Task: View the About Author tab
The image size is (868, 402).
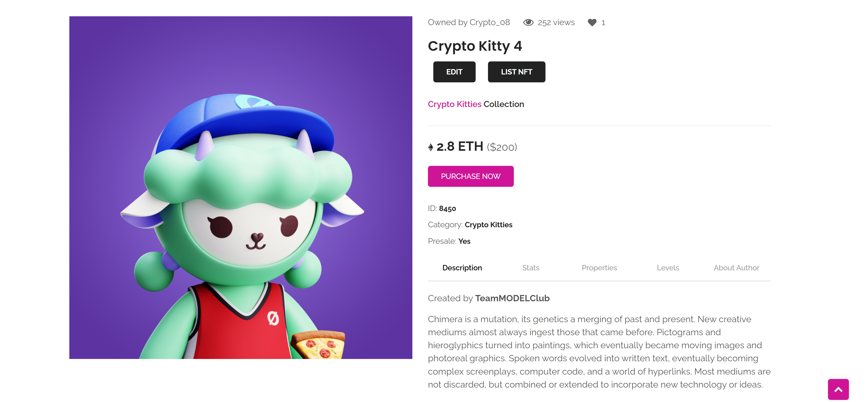Action: coord(736,268)
